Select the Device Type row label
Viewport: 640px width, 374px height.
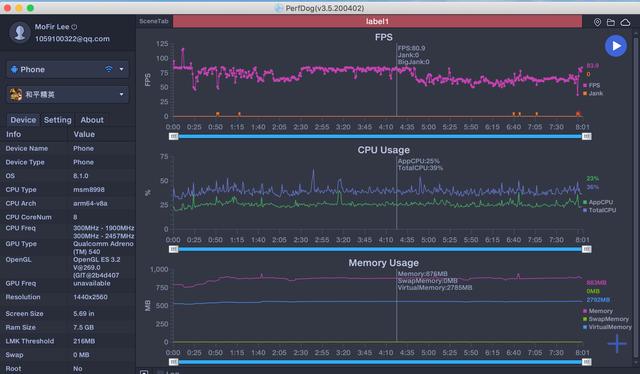tap(25, 162)
